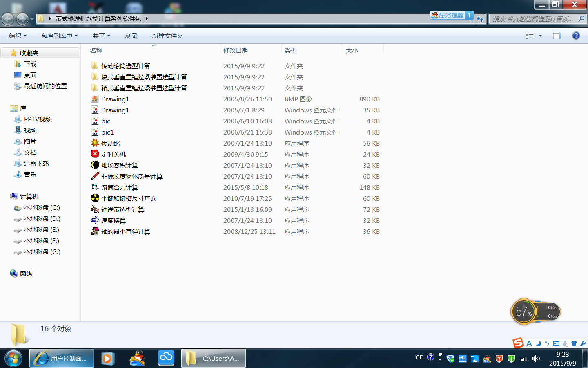Open the QQ penguin taskbar icon
The height and width of the screenshot is (368, 588).
click(x=137, y=359)
